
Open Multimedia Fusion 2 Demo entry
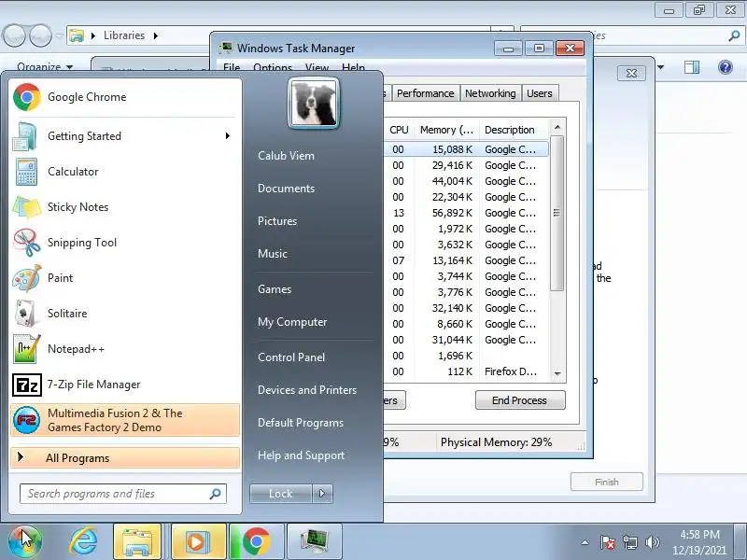tap(125, 420)
